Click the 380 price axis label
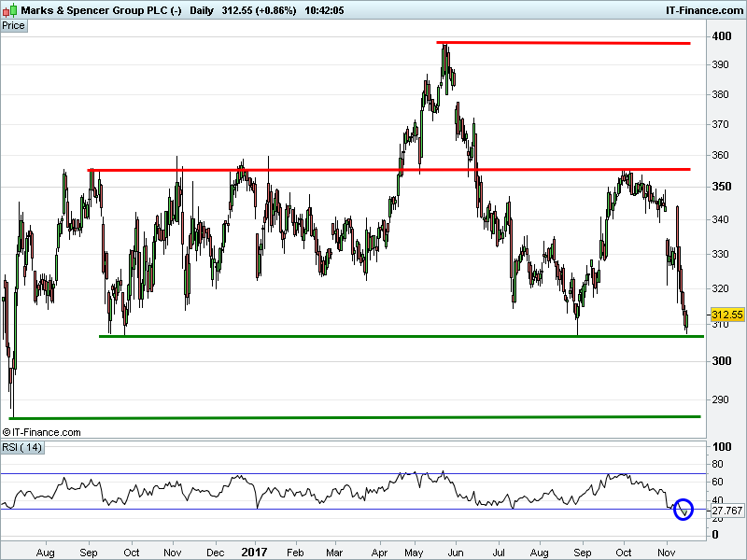 pyautogui.click(x=720, y=94)
